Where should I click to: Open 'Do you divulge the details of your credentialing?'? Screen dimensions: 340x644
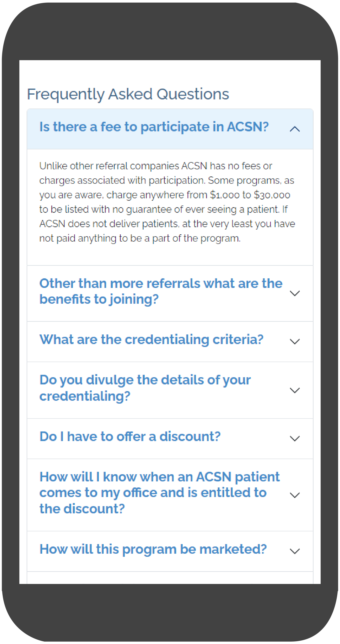click(x=145, y=388)
